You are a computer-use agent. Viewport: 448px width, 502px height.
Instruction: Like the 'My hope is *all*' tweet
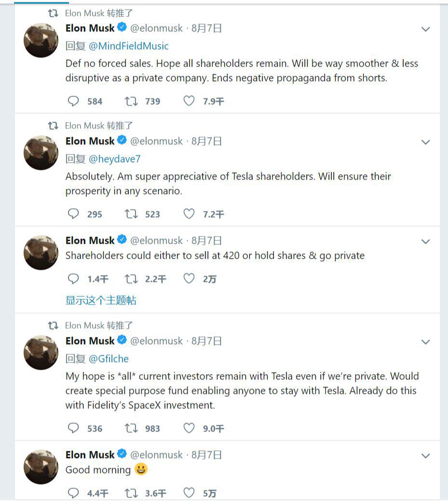coord(189,428)
